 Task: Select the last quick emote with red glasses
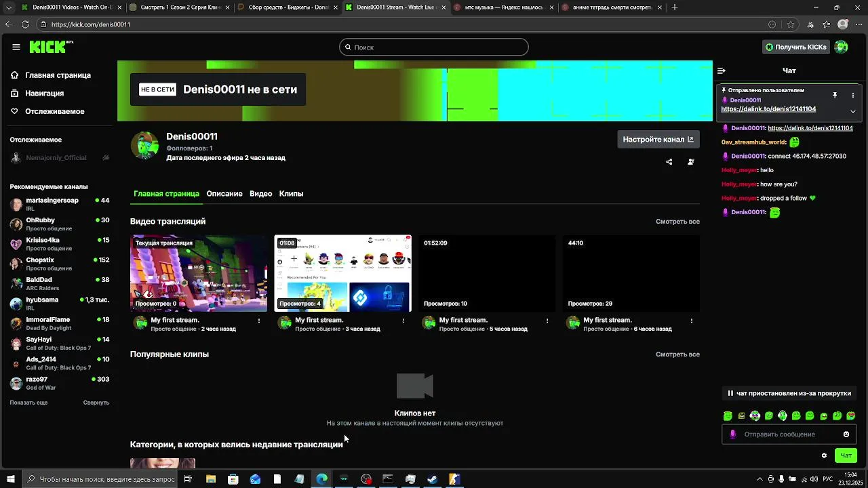(x=851, y=415)
